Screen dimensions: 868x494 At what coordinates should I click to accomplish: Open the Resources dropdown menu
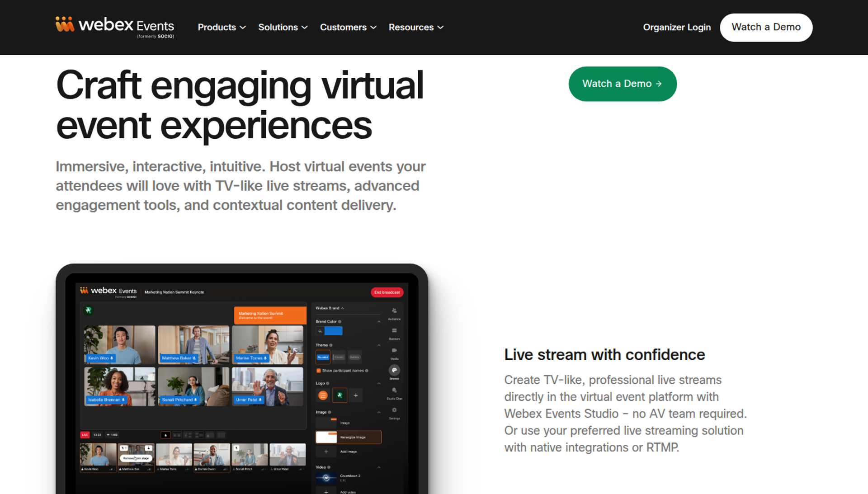point(416,27)
